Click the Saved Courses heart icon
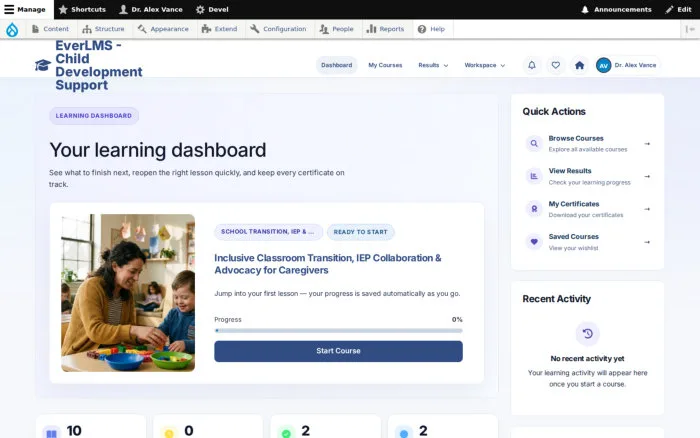This screenshot has width=700, height=438. pyautogui.click(x=534, y=242)
